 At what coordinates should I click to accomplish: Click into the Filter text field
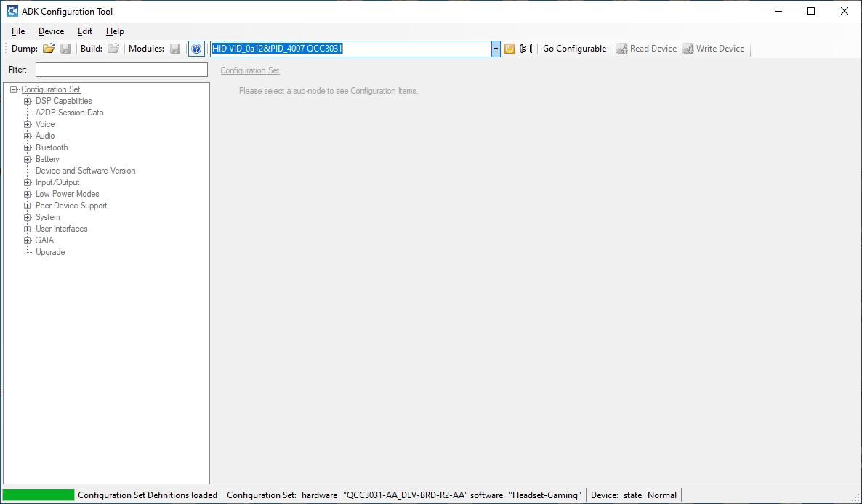coord(121,70)
